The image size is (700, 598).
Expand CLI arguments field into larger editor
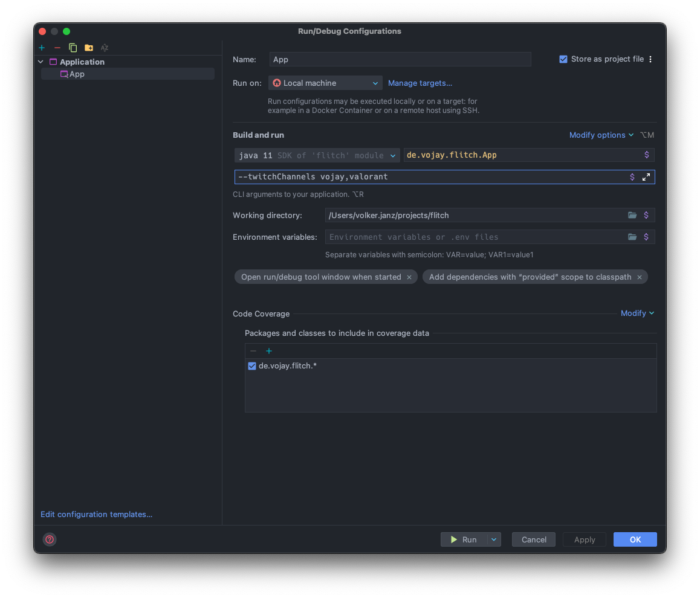tap(646, 177)
